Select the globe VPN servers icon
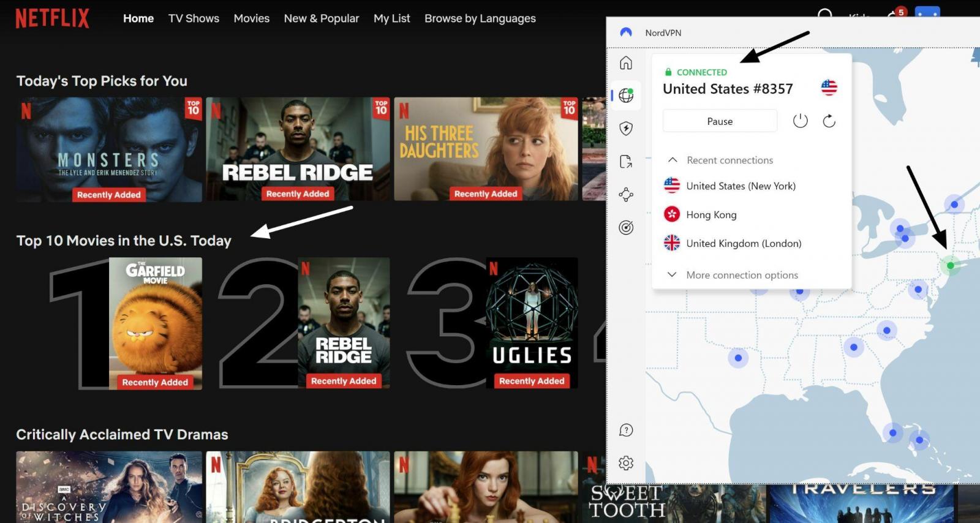The height and width of the screenshot is (523, 980). [625, 96]
